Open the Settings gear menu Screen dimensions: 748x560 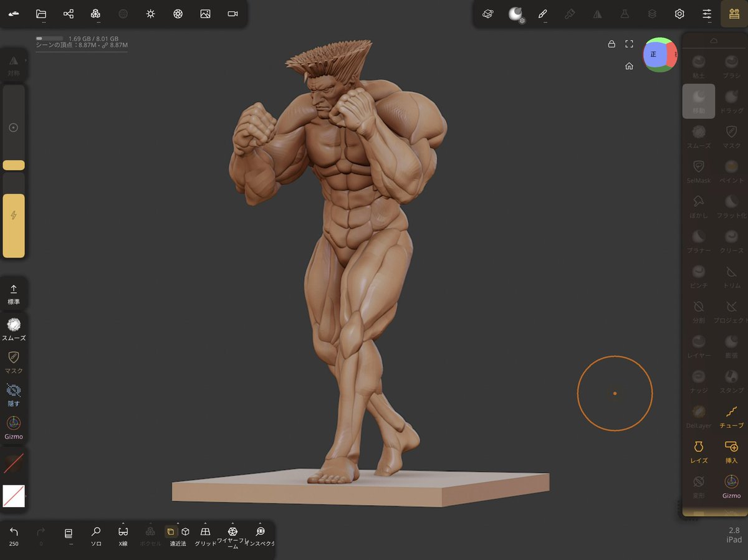[x=679, y=14]
